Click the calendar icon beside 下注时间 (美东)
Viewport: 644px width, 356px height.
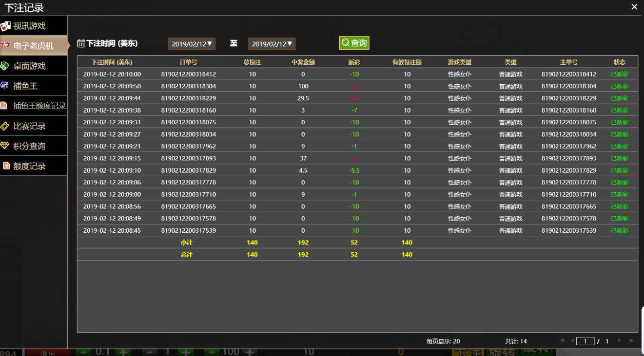81,44
